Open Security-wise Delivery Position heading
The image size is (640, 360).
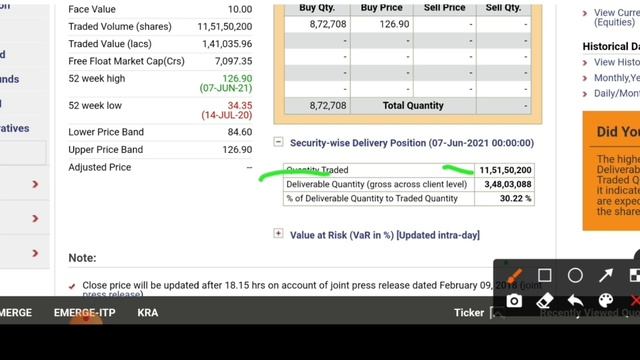point(412,143)
